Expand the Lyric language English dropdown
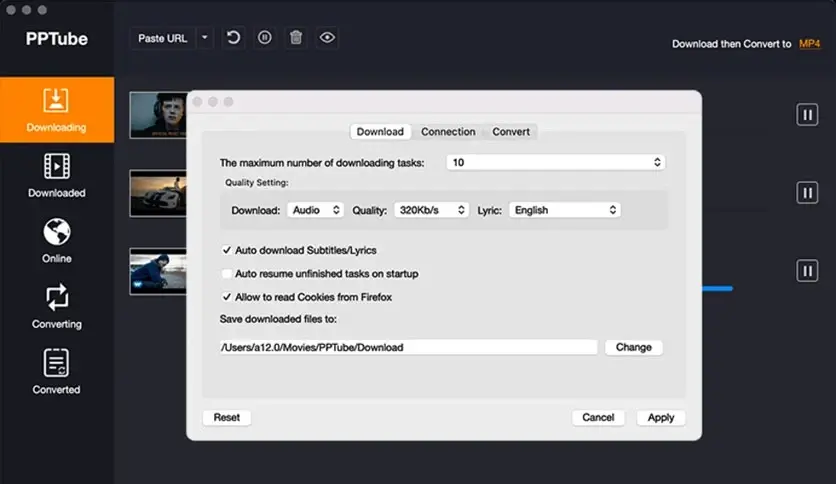The height and width of the screenshot is (484, 836). (565, 210)
